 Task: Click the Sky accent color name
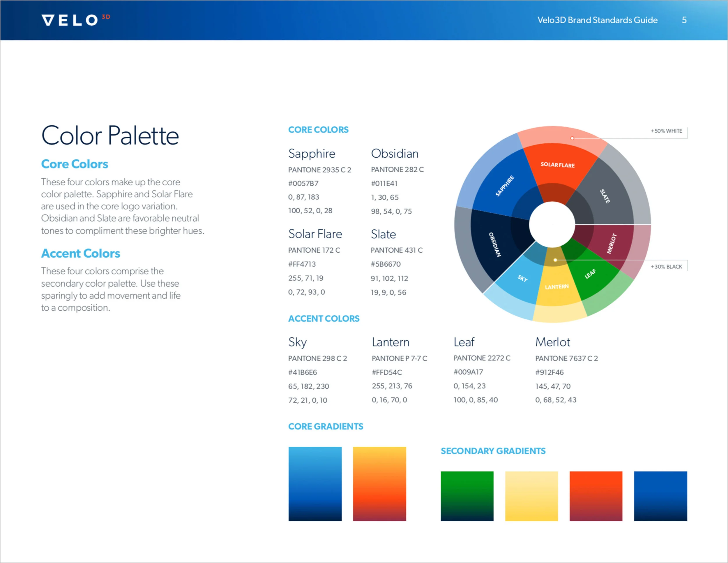coord(297,342)
